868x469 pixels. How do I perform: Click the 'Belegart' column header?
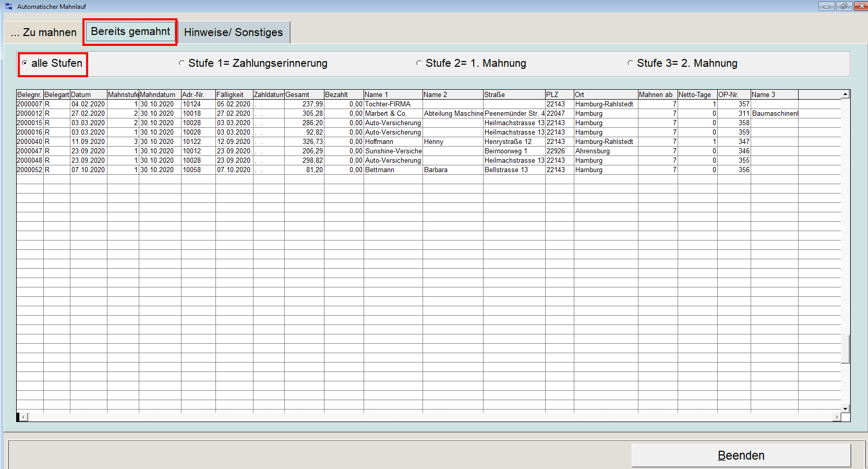(x=57, y=94)
